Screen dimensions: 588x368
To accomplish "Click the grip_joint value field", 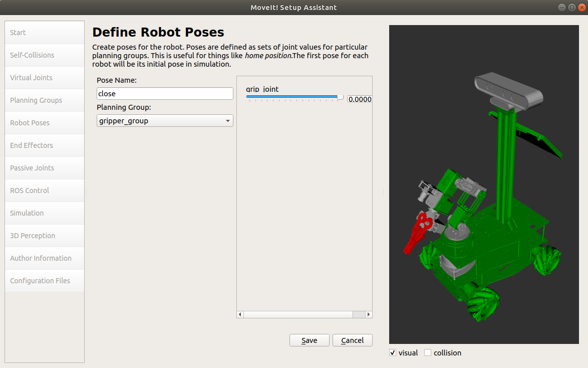I will pyautogui.click(x=359, y=99).
